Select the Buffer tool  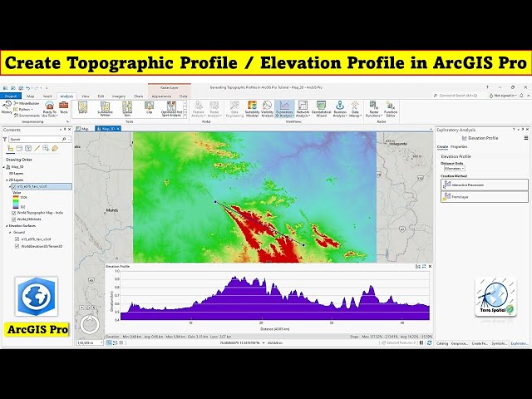pos(83,108)
